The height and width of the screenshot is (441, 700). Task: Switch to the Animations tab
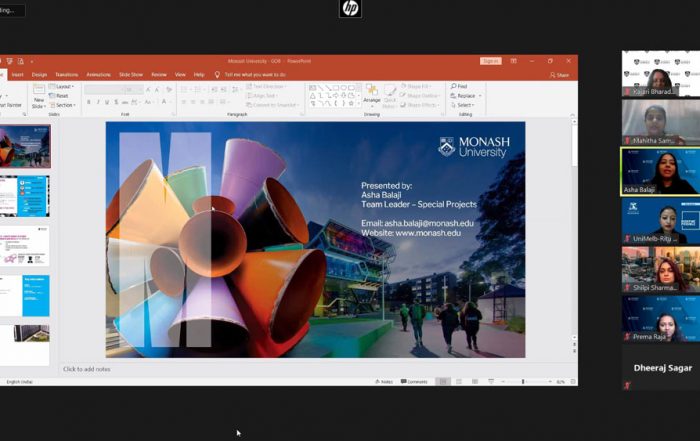coord(98,75)
